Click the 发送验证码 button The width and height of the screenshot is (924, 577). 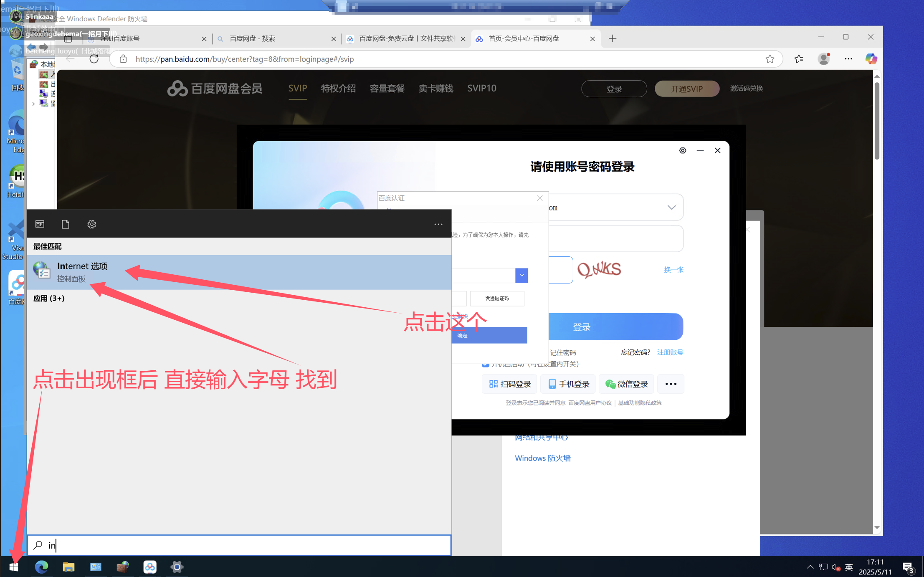click(497, 298)
